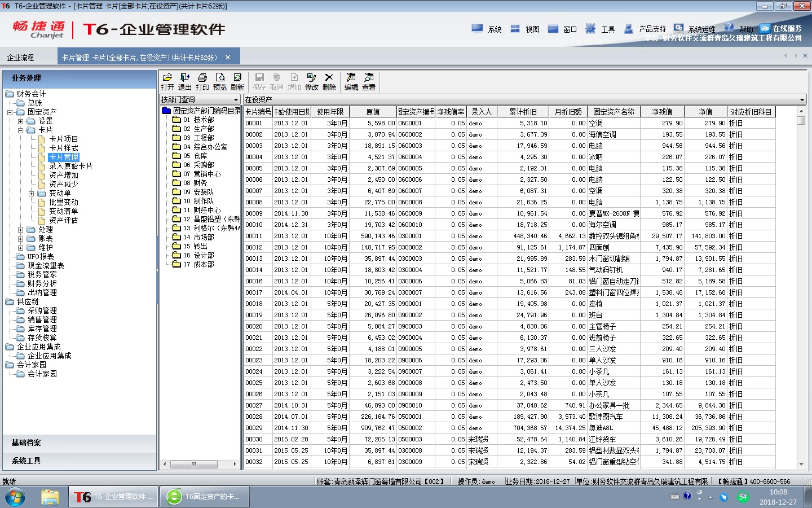Select 资产减少 in navigation tree
The image size is (812, 508).
pyautogui.click(x=64, y=185)
